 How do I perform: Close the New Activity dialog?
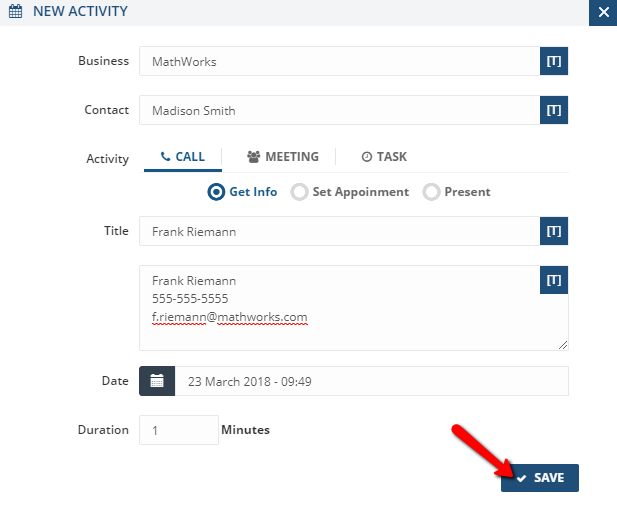pos(602,13)
